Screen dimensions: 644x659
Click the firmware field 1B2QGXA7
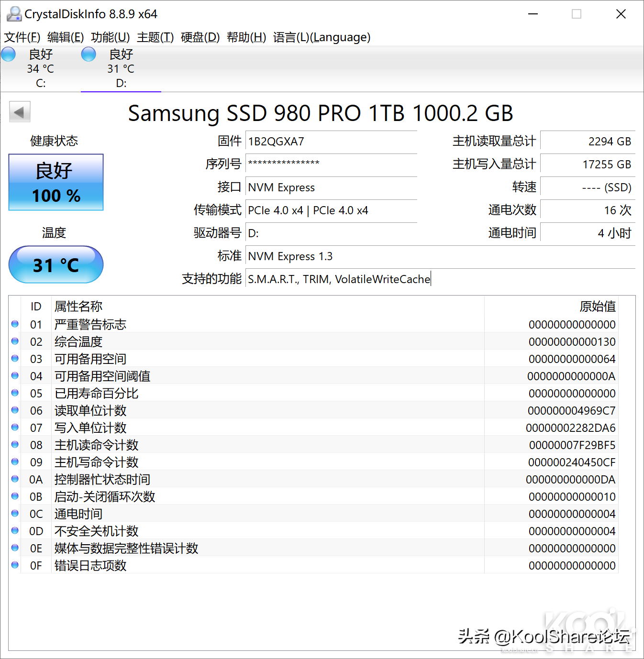pyautogui.click(x=331, y=142)
